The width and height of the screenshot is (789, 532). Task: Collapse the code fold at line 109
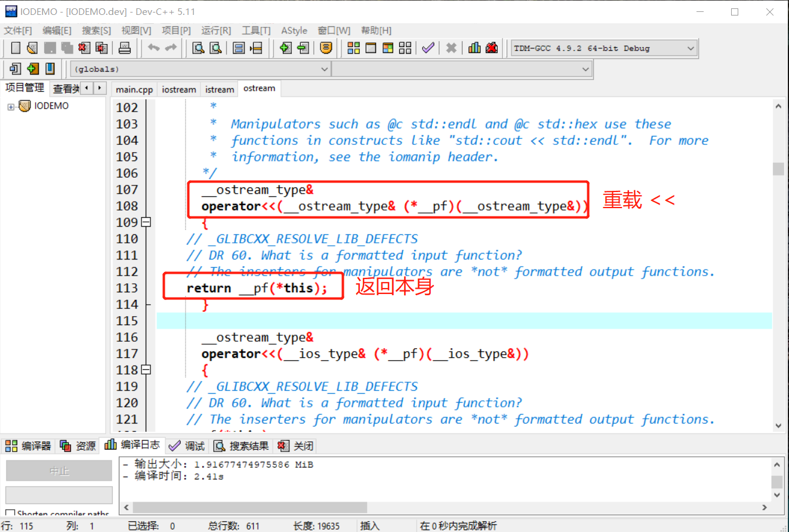[146, 222]
